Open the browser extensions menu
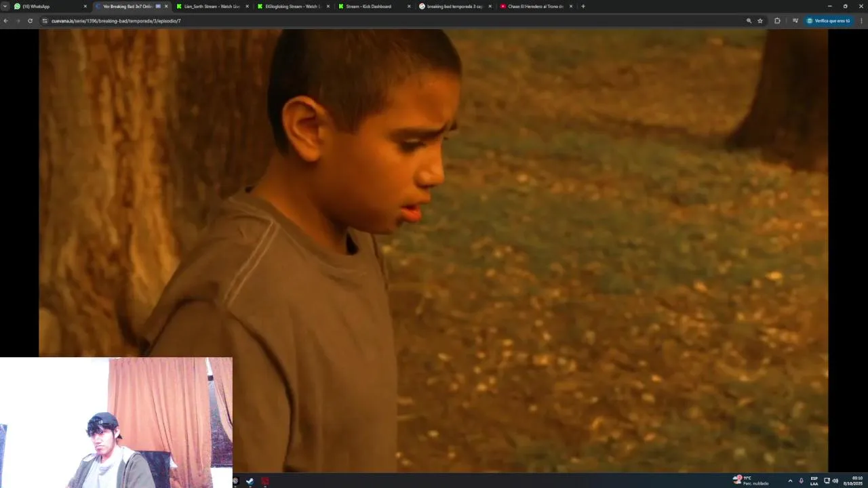868x488 pixels. coord(777,21)
